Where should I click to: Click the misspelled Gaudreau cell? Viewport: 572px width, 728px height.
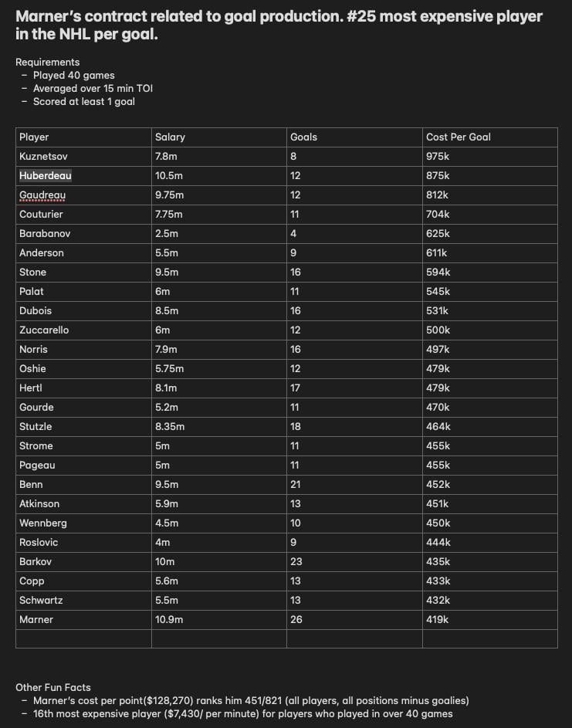point(83,195)
